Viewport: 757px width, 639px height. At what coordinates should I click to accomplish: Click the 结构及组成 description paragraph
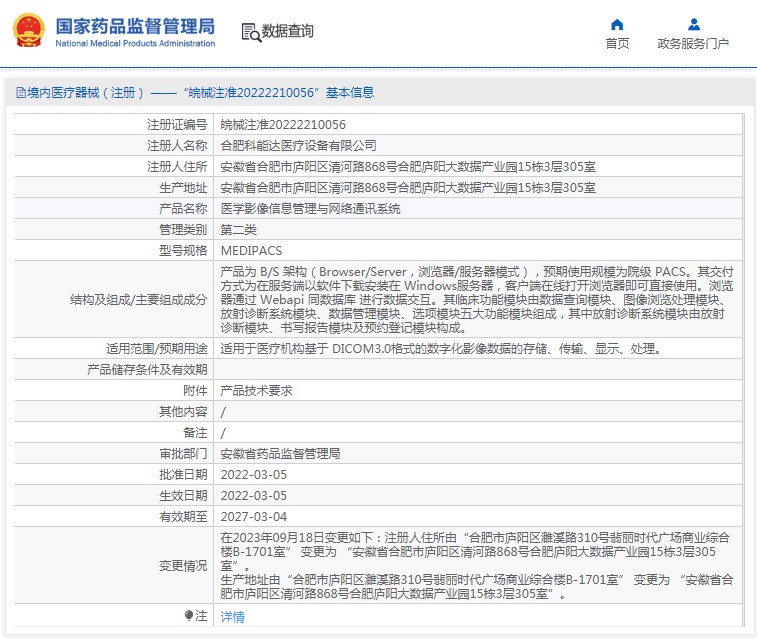(477, 300)
